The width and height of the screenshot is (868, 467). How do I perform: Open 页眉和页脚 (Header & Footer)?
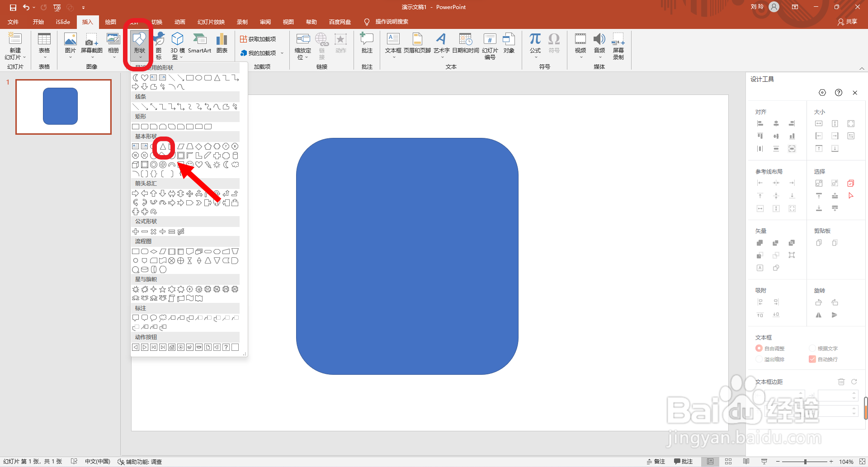(x=417, y=44)
